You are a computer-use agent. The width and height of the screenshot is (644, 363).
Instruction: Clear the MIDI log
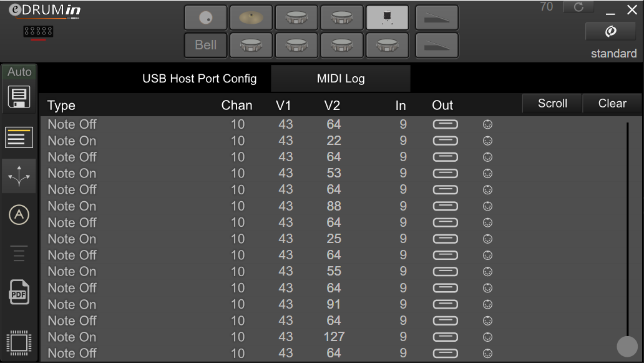click(612, 103)
